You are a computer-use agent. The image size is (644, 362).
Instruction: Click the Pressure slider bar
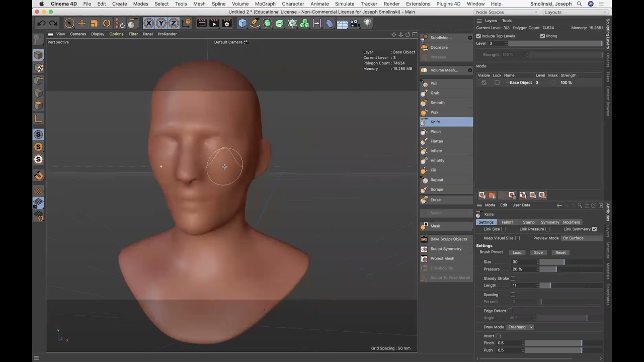(x=571, y=269)
